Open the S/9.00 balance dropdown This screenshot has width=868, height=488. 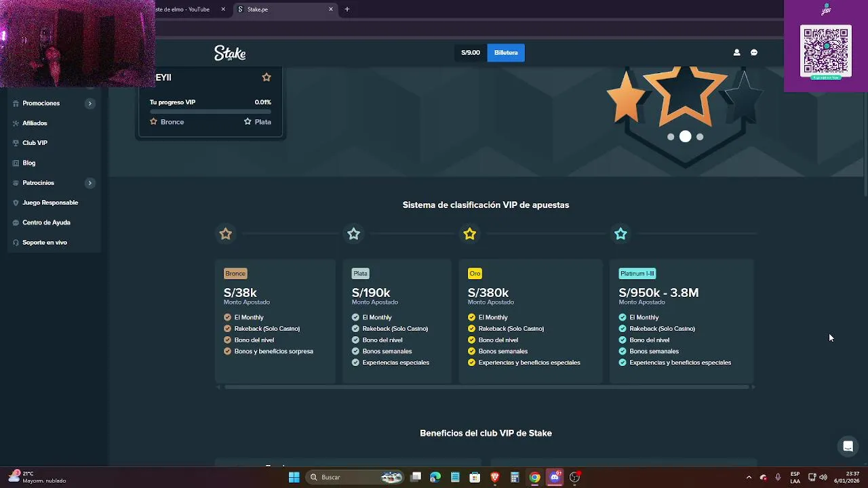coord(471,53)
